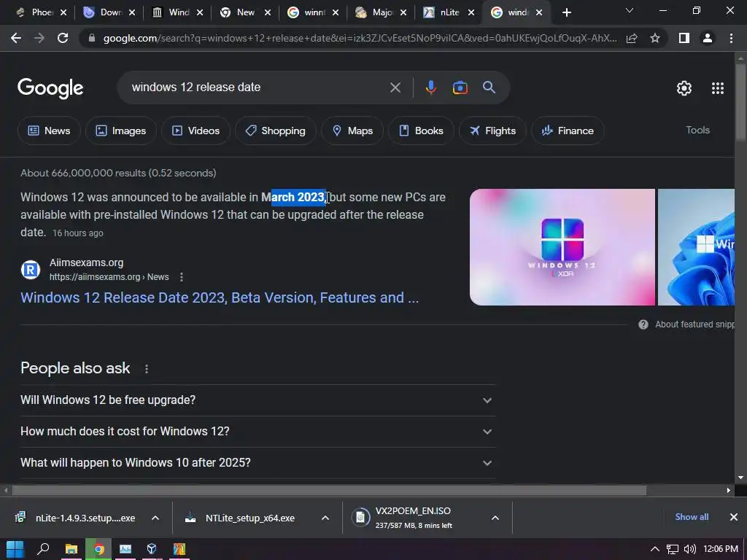Open nLite-1.4.9.3 setup downloaded file
This screenshot has height=560, width=747.
click(x=76, y=518)
